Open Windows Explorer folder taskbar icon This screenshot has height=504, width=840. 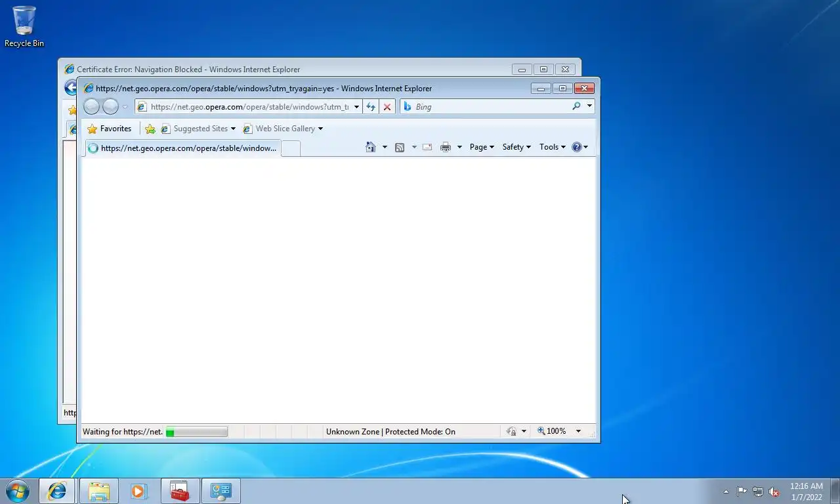point(99,491)
